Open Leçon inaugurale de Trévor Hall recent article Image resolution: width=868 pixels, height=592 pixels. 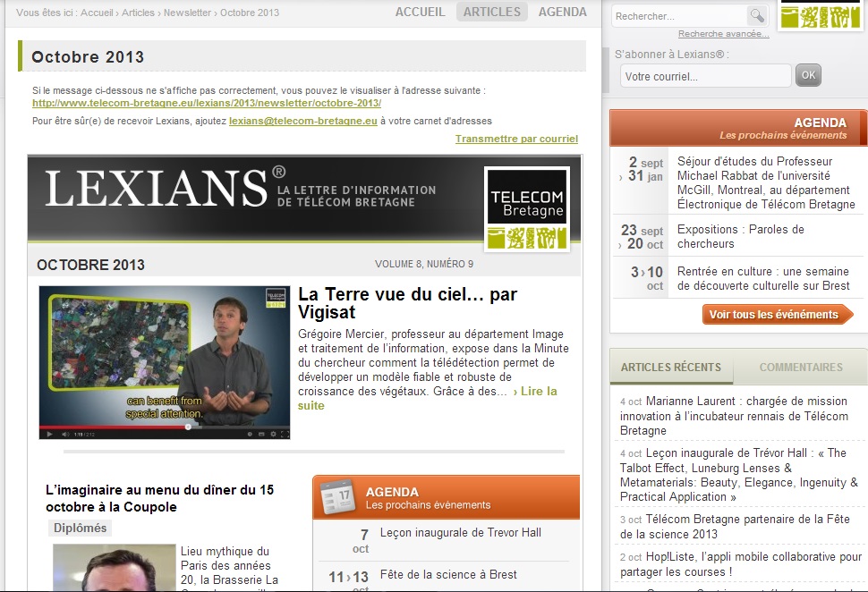tap(738, 475)
